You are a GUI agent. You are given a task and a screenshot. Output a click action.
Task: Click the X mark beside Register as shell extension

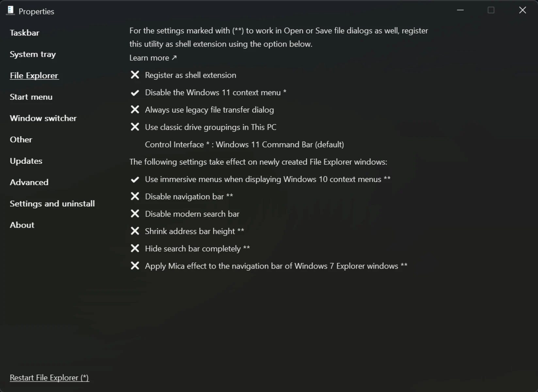pos(135,75)
